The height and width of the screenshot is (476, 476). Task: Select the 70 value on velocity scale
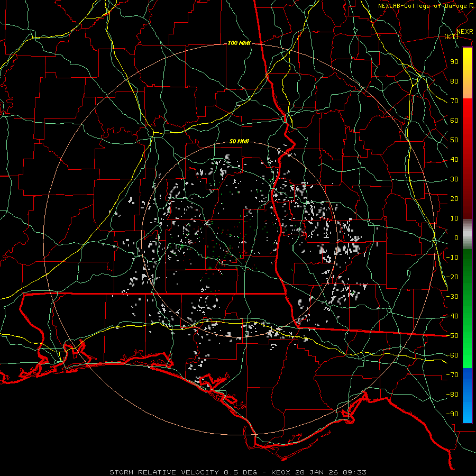click(x=454, y=101)
